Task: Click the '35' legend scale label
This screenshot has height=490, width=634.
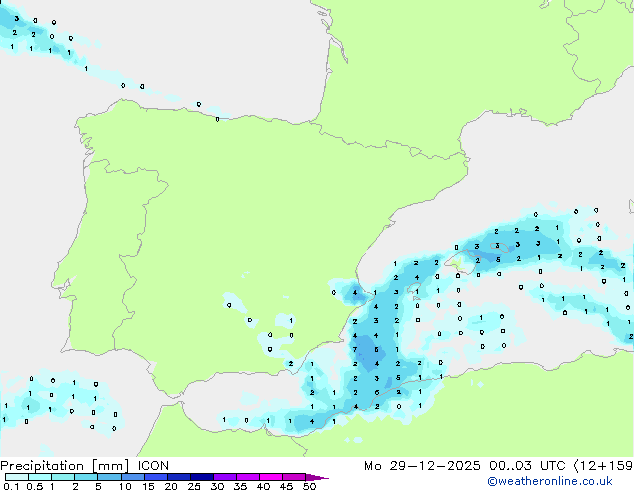Action: [x=240, y=486]
